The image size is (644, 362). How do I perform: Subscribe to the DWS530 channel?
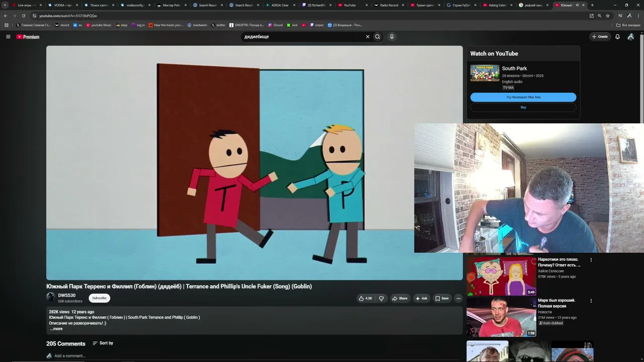tap(99, 298)
